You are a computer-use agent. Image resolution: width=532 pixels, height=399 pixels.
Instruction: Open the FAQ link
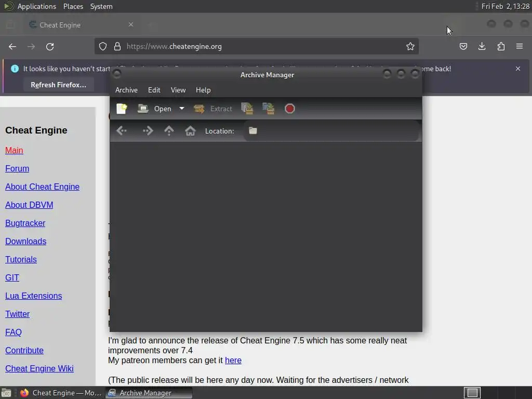tap(14, 332)
